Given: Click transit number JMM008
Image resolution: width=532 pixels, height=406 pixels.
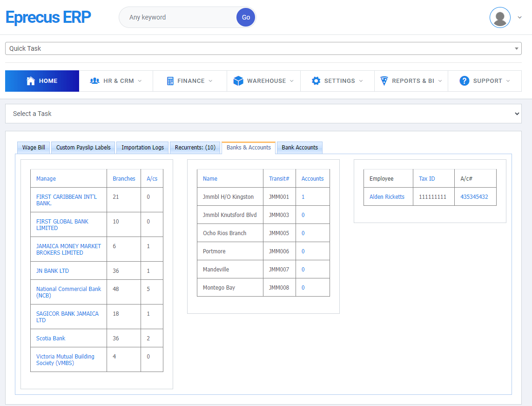Looking at the screenshot, I should [x=279, y=288].
